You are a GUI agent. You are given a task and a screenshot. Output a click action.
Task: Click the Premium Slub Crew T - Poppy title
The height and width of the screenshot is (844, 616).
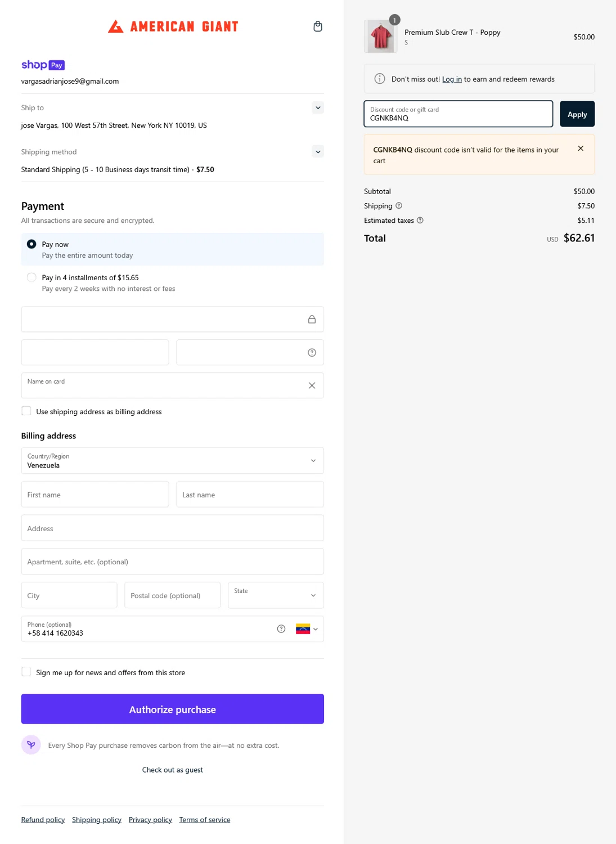coord(452,33)
